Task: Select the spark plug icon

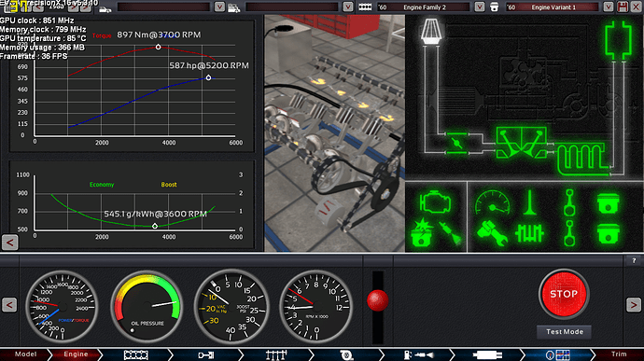Action: (x=450, y=233)
